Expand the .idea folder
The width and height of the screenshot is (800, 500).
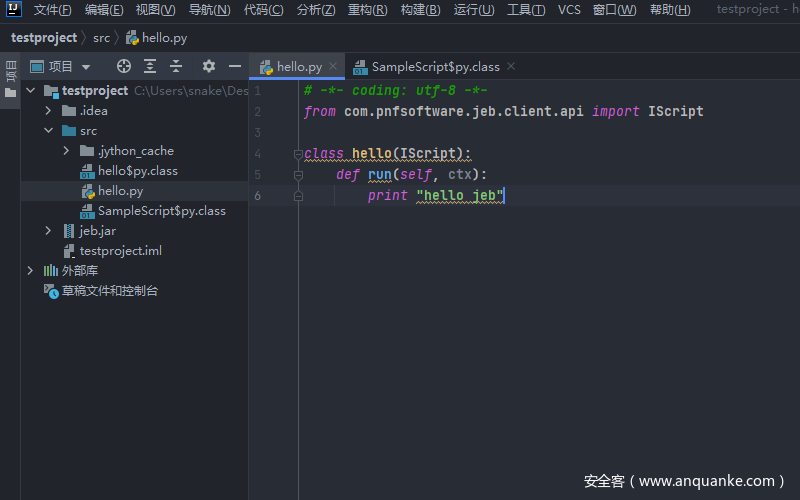(49, 111)
